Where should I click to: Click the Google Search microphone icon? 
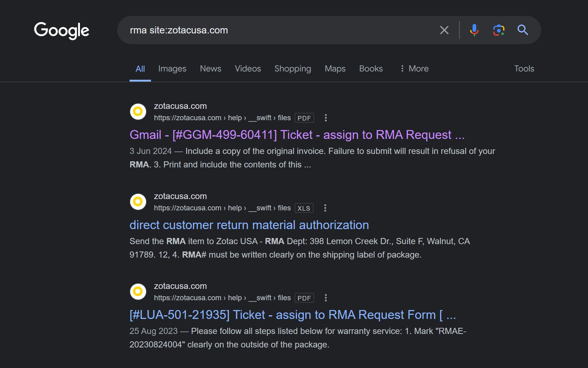(474, 30)
